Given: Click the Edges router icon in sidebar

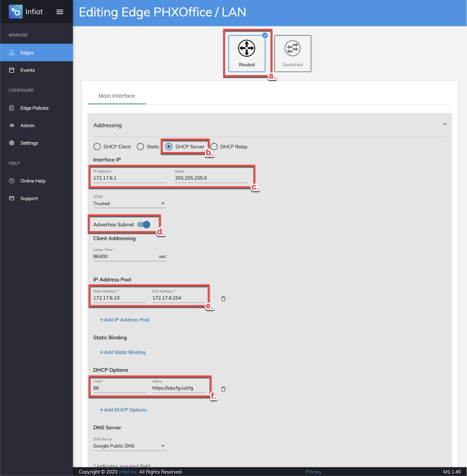Looking at the screenshot, I should click(12, 52).
